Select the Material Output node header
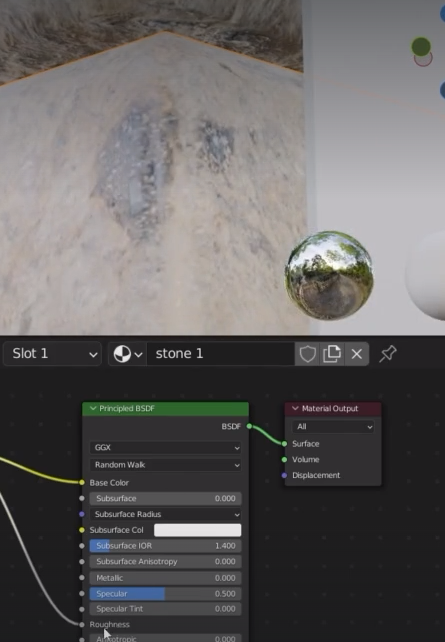This screenshot has height=642, width=445. pyautogui.click(x=333, y=409)
